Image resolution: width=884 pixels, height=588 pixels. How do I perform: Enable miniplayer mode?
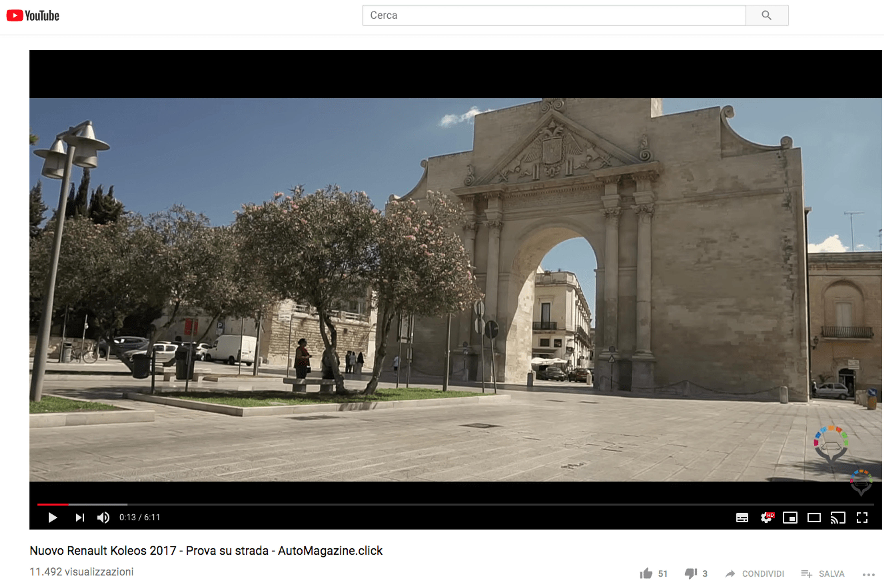coord(790,518)
